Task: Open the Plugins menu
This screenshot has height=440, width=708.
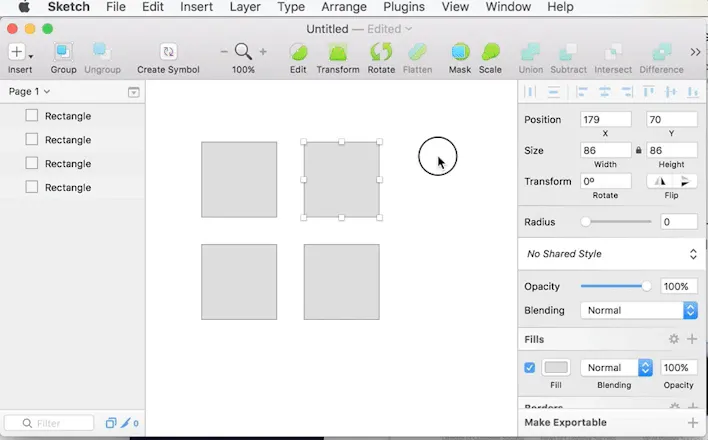Action: point(404,7)
